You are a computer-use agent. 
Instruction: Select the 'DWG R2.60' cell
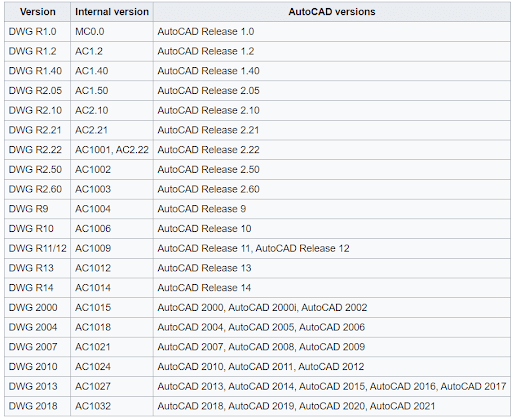(37, 189)
